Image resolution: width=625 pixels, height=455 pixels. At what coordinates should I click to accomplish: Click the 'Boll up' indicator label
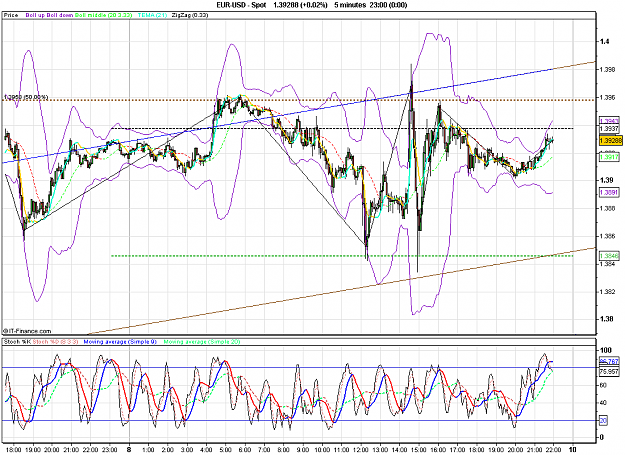pyautogui.click(x=35, y=15)
